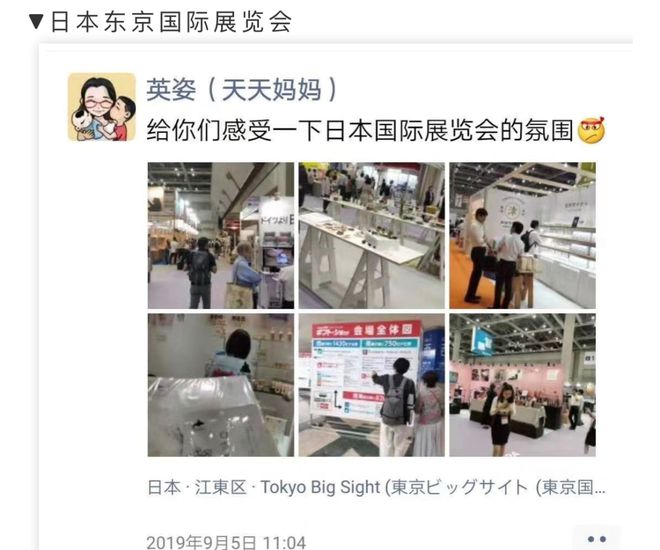
Task: View photo of 会場全体図 venue map board
Action: point(372,385)
